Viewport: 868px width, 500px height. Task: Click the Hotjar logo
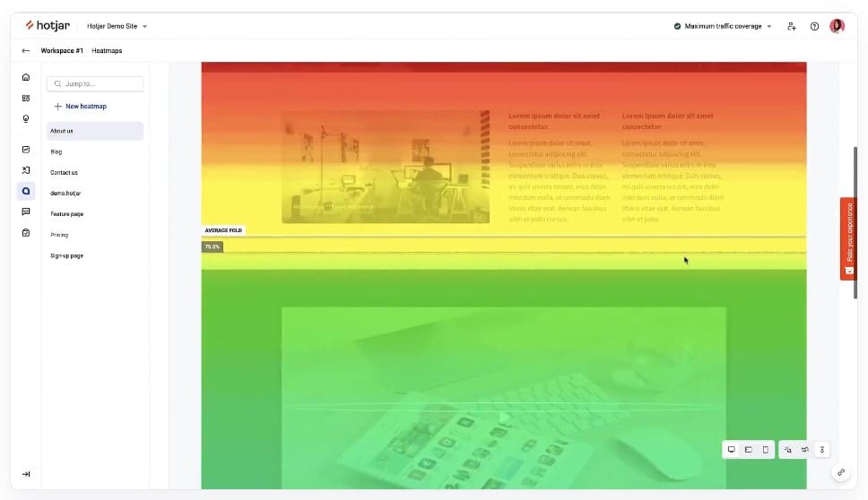(x=48, y=25)
